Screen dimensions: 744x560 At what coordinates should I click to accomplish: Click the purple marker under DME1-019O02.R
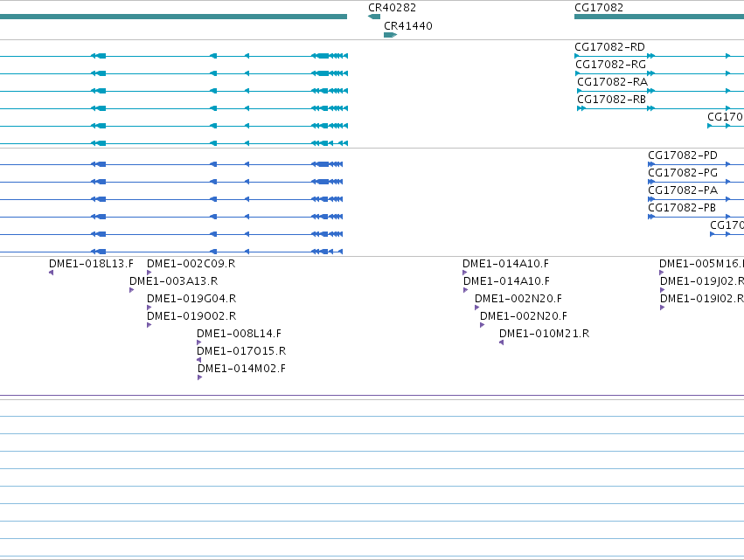(149, 325)
